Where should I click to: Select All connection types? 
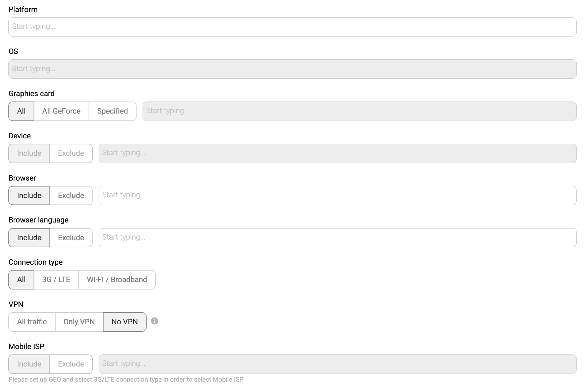pos(21,280)
